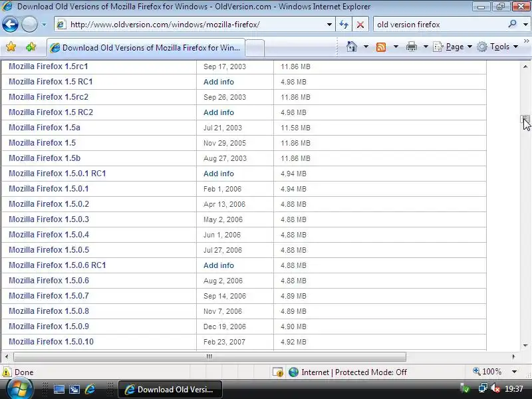
Task: Open the recent pages dropdown arrow
Action: point(44,25)
